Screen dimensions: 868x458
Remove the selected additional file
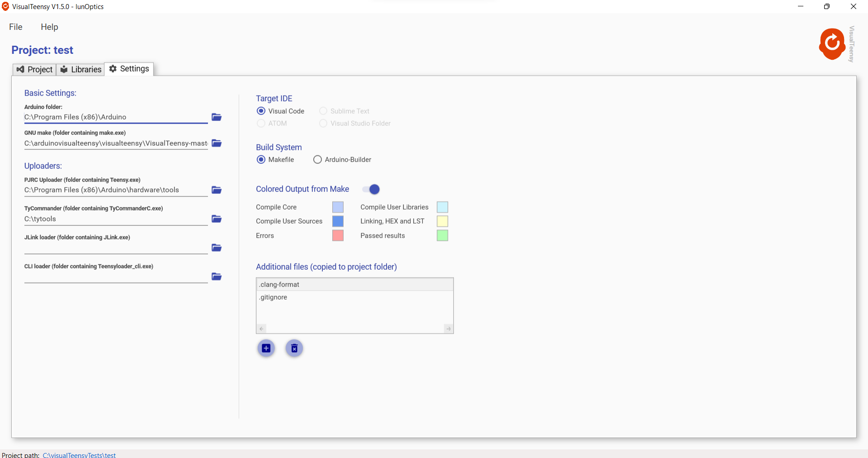click(294, 348)
